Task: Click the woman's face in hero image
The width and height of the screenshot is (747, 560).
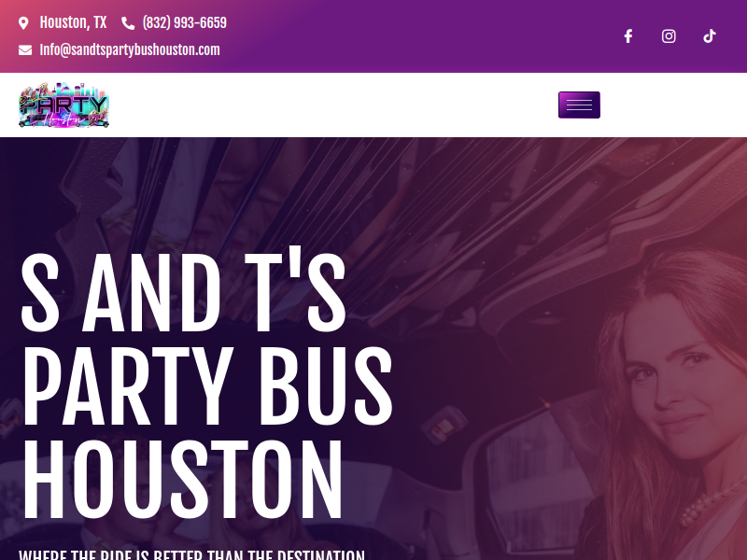Action: tap(676, 381)
